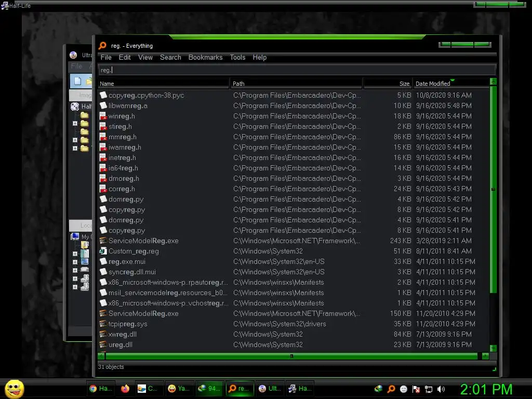Image resolution: width=532 pixels, height=399 pixels.
Task: Switch to the UltraISO taskbar button
Action: coord(270,389)
